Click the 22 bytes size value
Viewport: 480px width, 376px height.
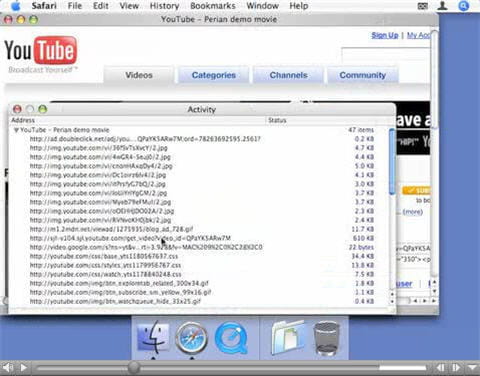tap(361, 247)
